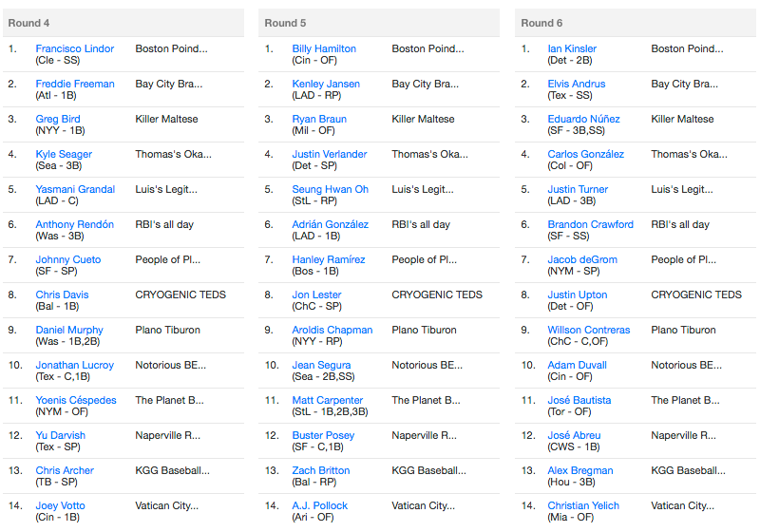Click Freddie Freeman player name
This screenshot has width=760, height=532.
click(x=75, y=84)
